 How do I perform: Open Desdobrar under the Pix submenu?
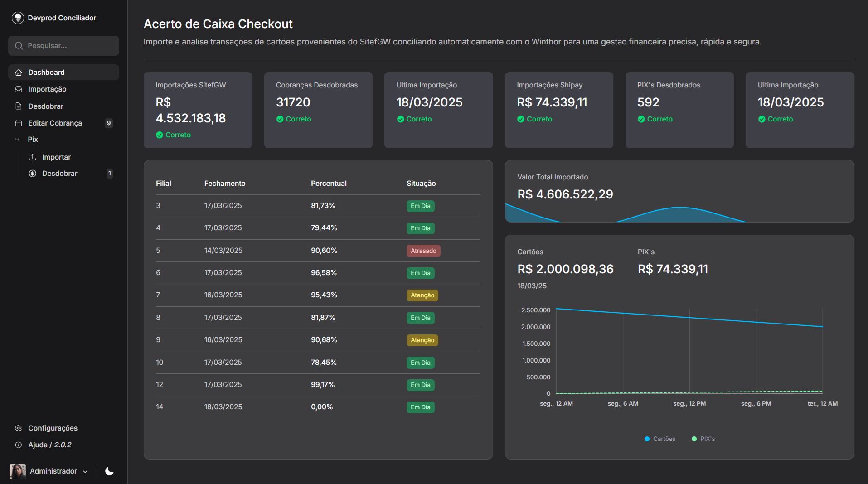click(59, 174)
